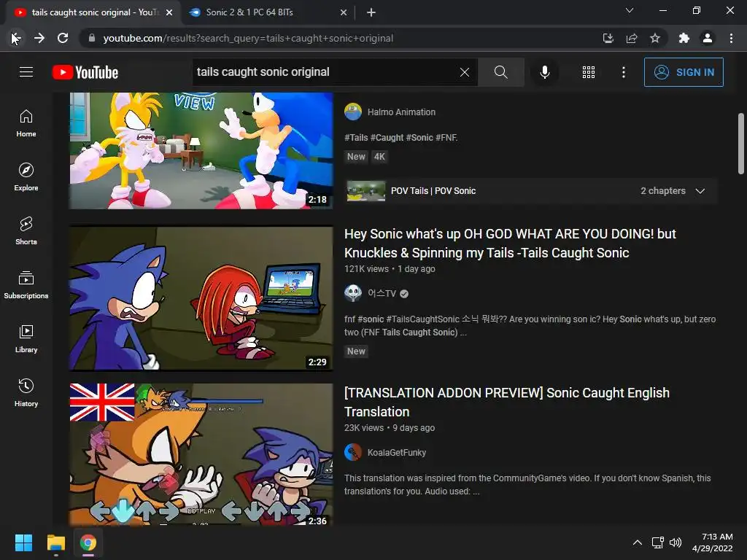The height and width of the screenshot is (560, 747).
Task: Click the #Tails #Caught #Sonic #FNF description
Action: pos(400,138)
